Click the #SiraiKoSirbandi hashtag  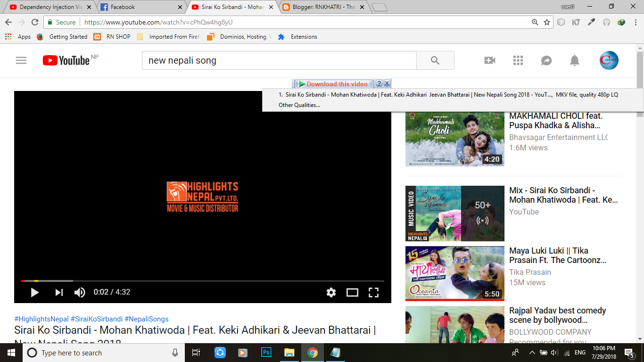point(97,319)
